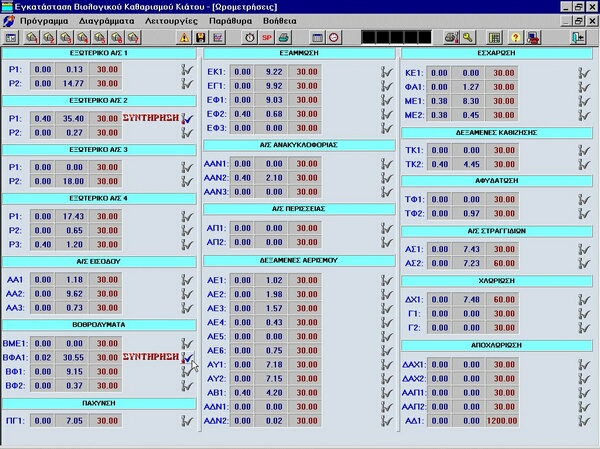The width and height of the screenshot is (600, 449).
Task: Click the red circle icon in toolbar
Action: coord(334,37)
